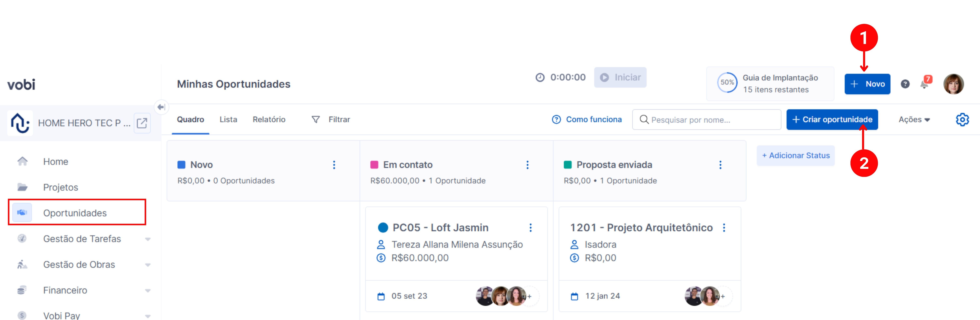Open three-dot menu on Novo column
Image resolution: width=980 pixels, height=320 pixels.
click(334, 165)
